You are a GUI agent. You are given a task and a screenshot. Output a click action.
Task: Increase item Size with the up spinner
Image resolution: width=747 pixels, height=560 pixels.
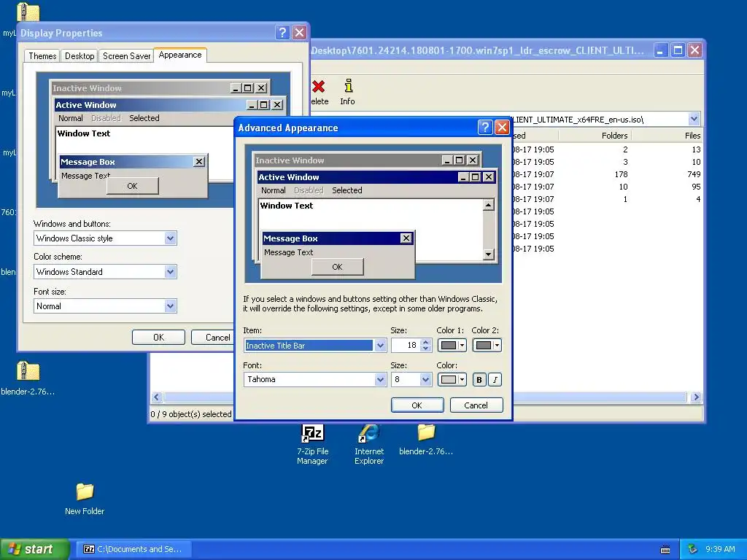[426, 342]
